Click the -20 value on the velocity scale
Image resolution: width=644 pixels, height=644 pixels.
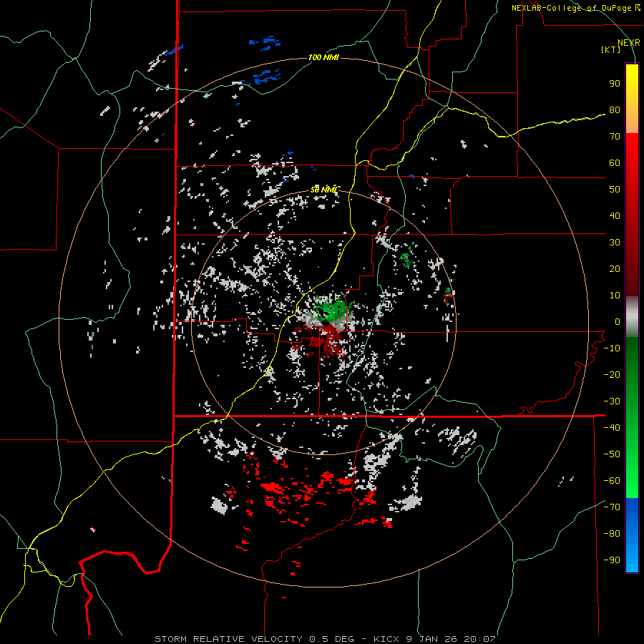tap(612, 375)
